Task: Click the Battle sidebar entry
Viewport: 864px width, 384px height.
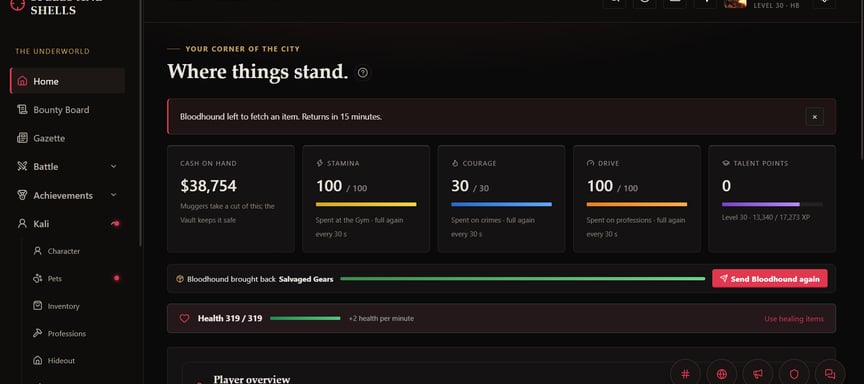Action: 67,166
